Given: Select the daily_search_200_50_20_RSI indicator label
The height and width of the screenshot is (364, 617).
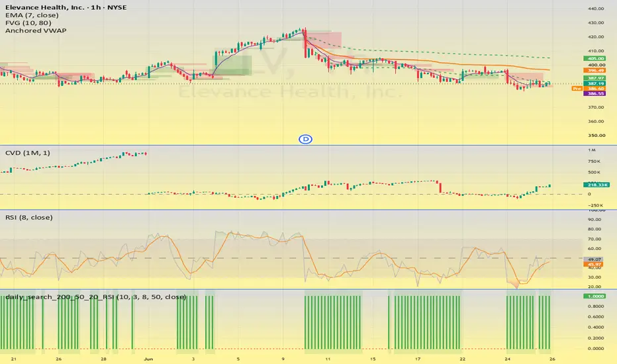Looking at the screenshot, I should coord(95,296).
